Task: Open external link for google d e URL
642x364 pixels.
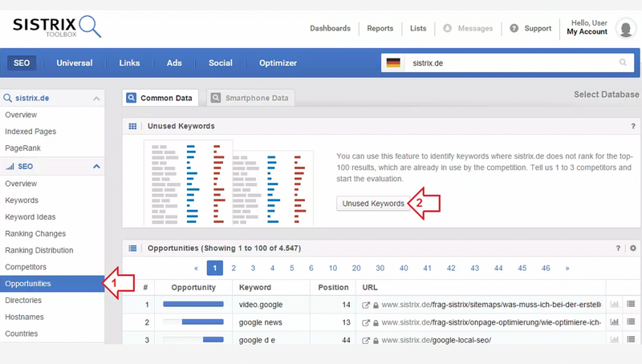Action: (x=366, y=340)
